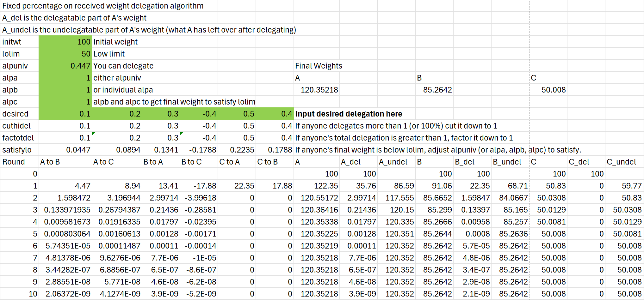Screen dimensions: 644x300
Task: Click the alpuniv value 0.447
Action: click(x=65, y=66)
